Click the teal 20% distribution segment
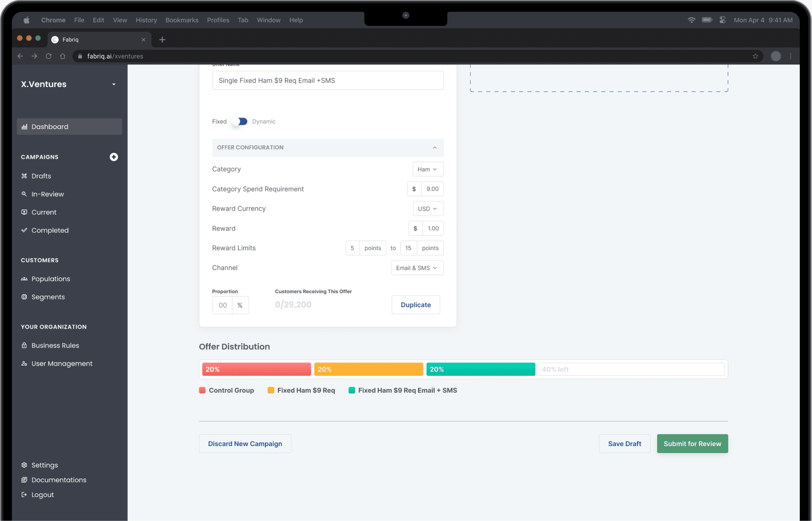The height and width of the screenshot is (521, 812). (x=481, y=369)
